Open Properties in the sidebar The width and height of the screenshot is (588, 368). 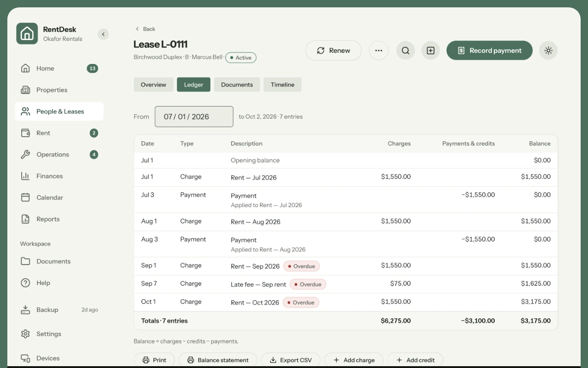pos(59,90)
